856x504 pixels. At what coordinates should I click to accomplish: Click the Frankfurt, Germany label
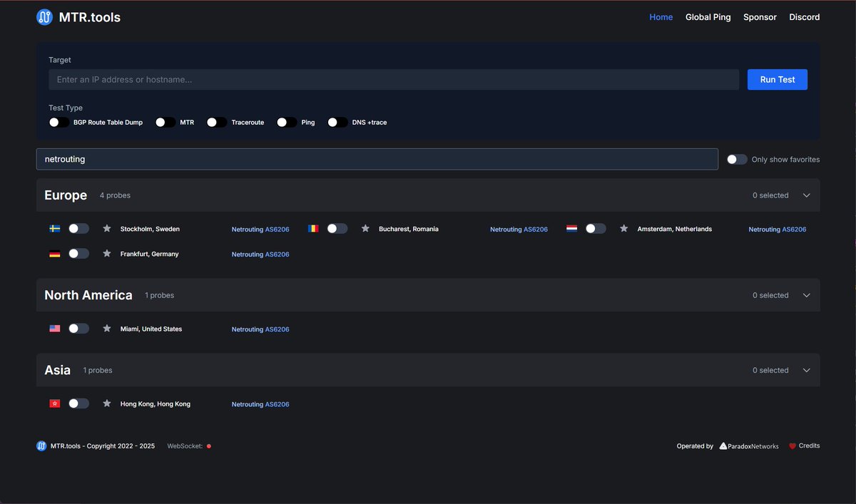tap(150, 254)
